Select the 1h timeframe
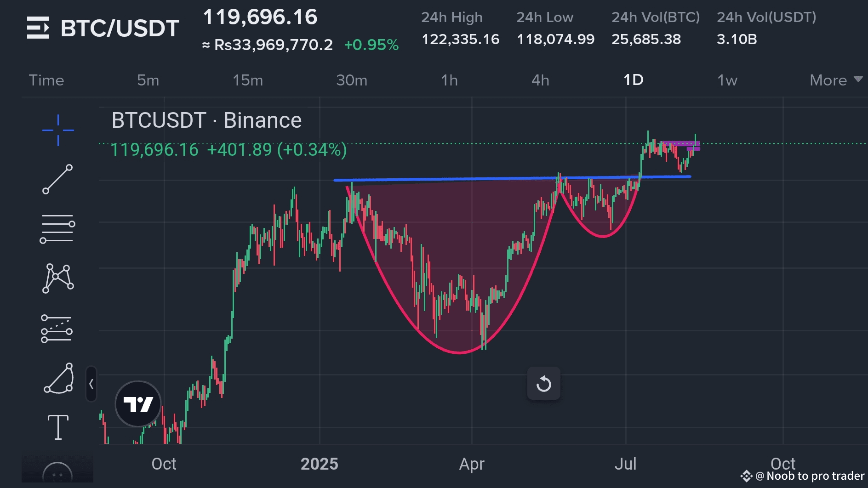This screenshot has width=868, height=488. pyautogui.click(x=450, y=80)
